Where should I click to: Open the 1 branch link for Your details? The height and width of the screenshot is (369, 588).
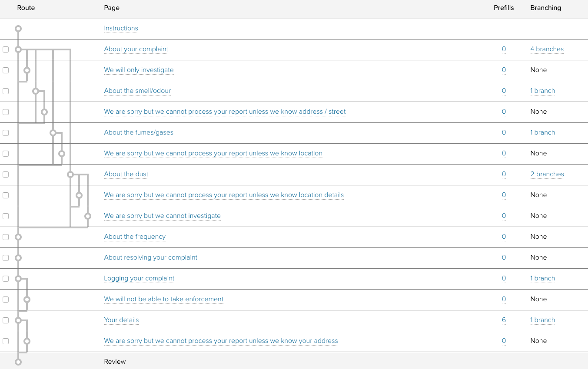[542, 320]
